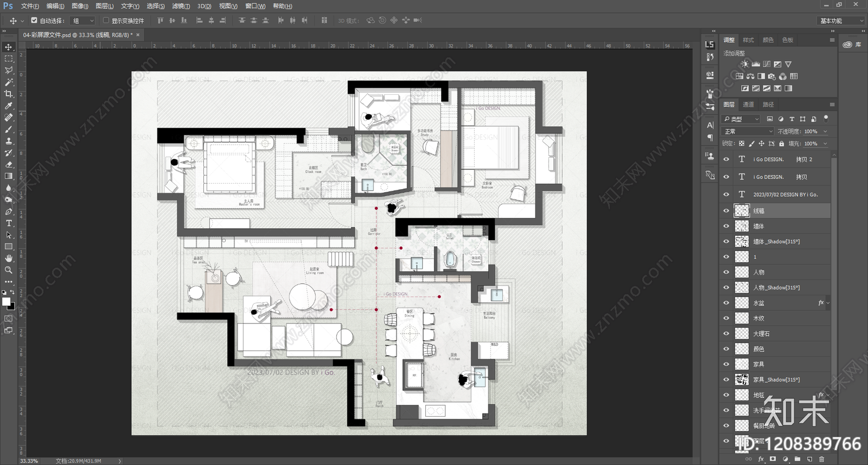Click the 33.33% zoom level field
The width and height of the screenshot is (868, 465).
tap(29, 461)
